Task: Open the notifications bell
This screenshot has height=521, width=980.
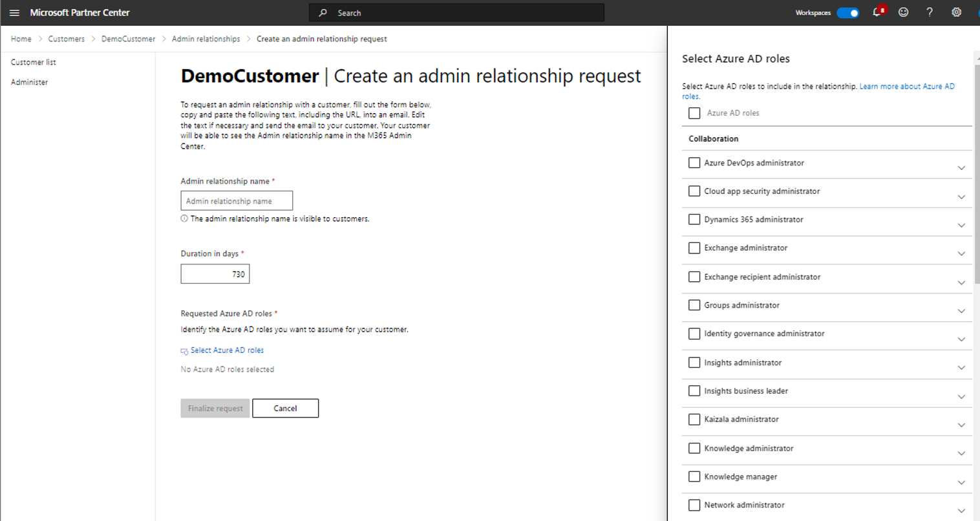Action: coord(877,12)
